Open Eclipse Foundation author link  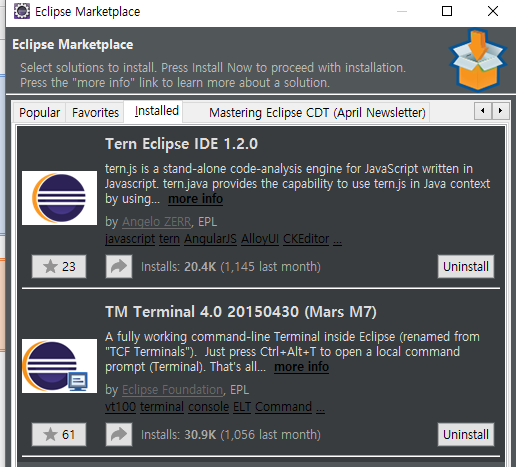[172, 390]
